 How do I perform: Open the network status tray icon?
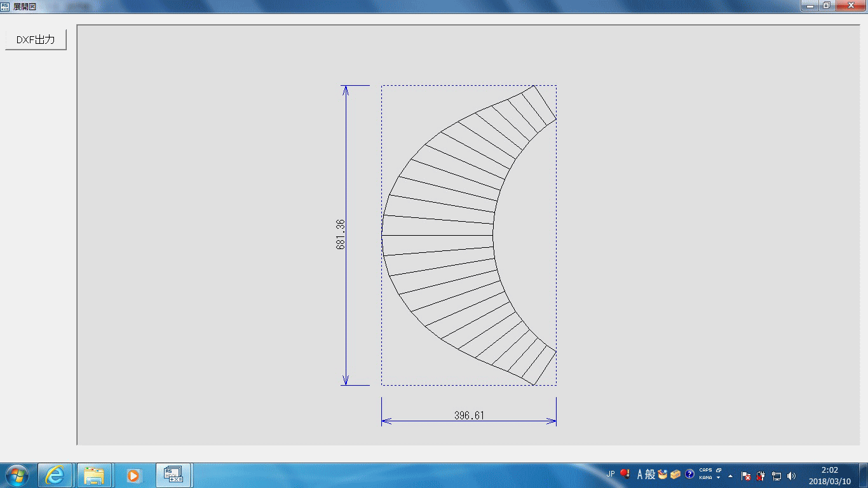click(x=776, y=475)
